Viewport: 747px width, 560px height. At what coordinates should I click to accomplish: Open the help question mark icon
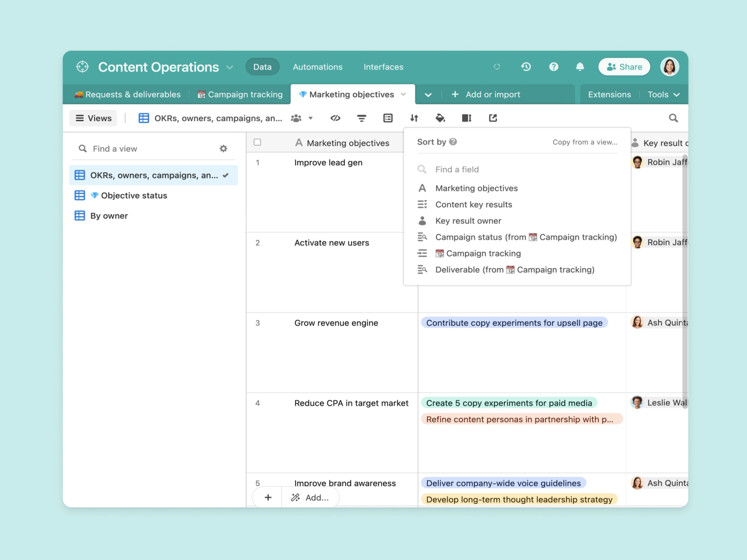[x=553, y=67]
